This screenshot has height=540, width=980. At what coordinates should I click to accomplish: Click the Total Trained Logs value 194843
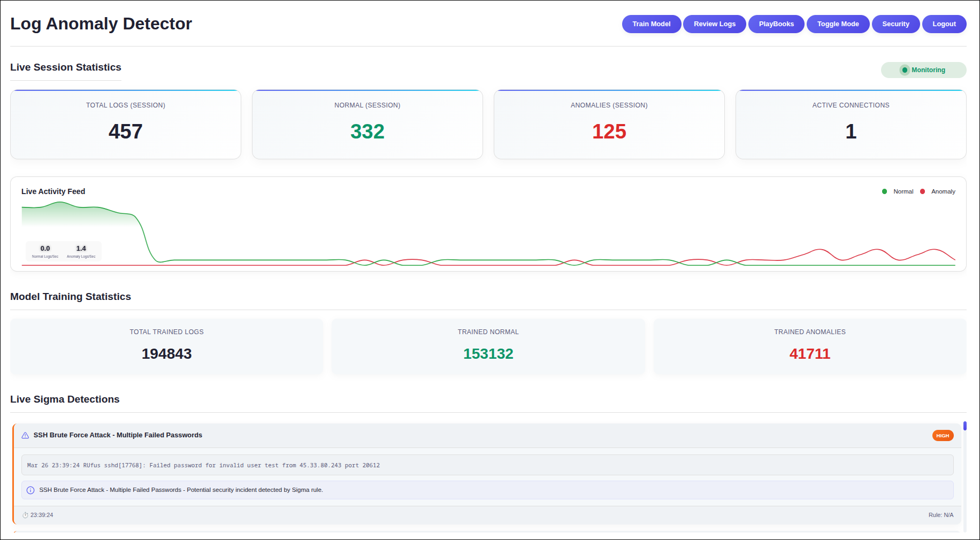click(166, 354)
